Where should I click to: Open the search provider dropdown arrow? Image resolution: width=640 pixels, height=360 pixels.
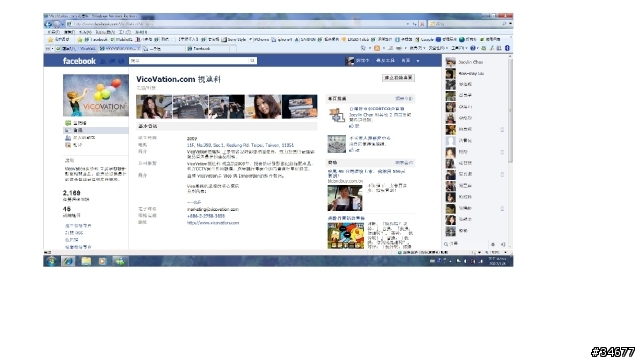coord(511,24)
